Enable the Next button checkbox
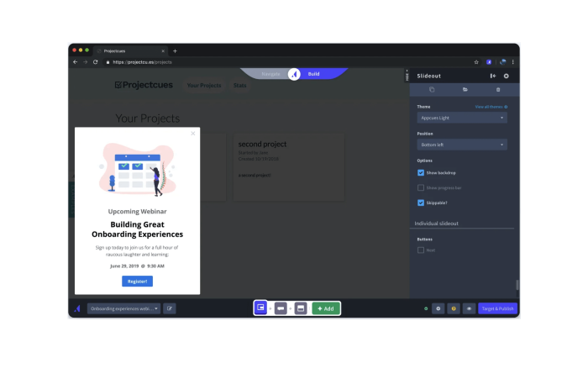 click(421, 250)
